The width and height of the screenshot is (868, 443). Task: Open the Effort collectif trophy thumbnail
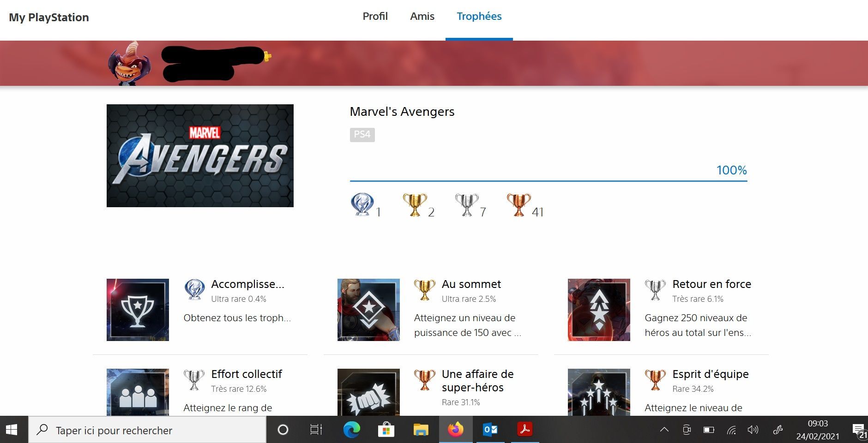[x=138, y=392]
